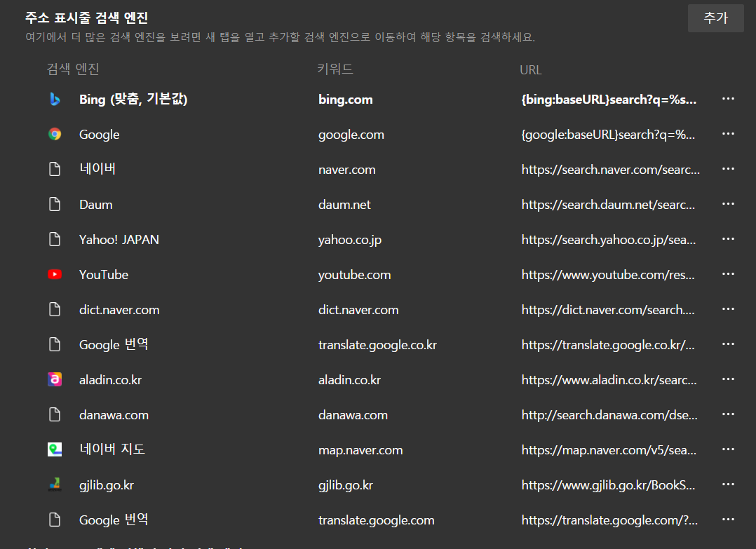
Task: Open more options for translate.google.co.kr row
Action: tap(728, 344)
